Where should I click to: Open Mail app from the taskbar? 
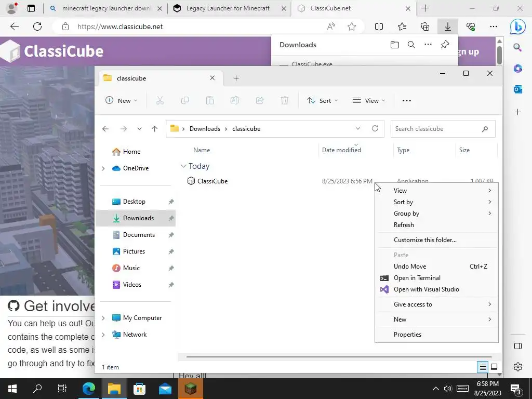click(165, 389)
